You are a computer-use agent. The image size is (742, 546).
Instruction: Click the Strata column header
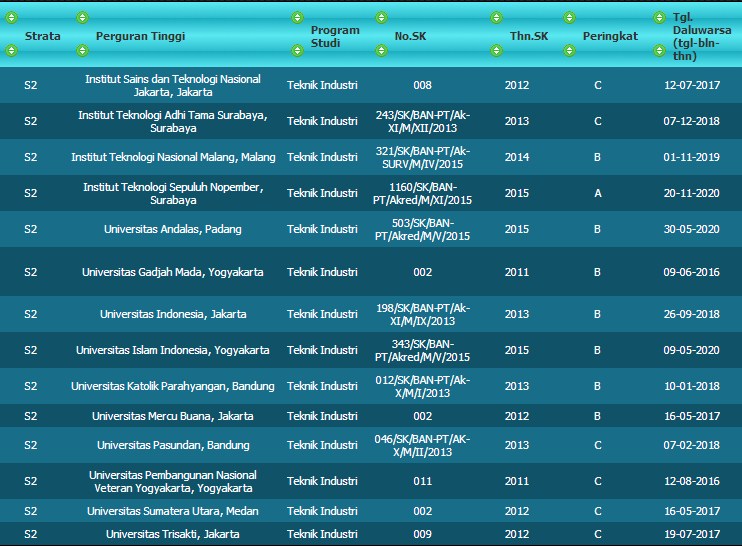click(43, 36)
